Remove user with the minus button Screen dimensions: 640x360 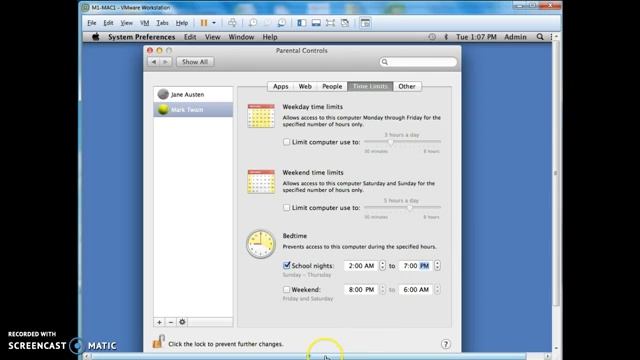171,322
